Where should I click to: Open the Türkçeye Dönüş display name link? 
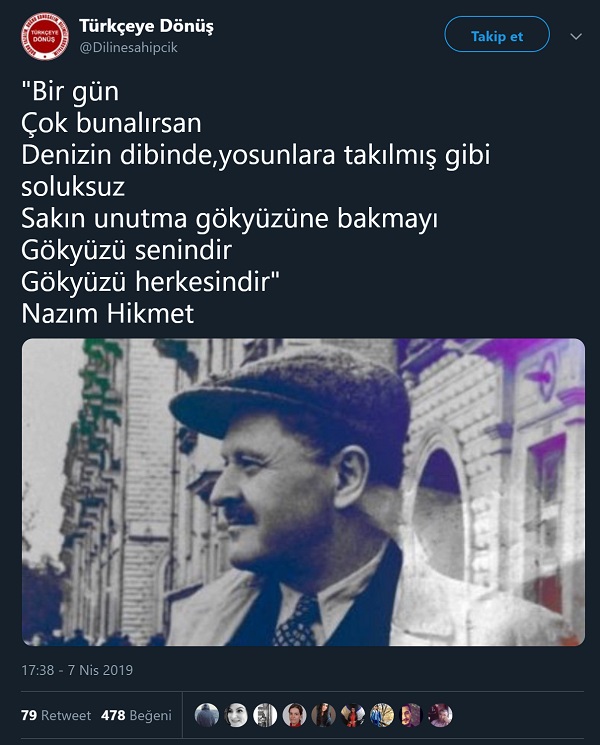click(x=146, y=26)
